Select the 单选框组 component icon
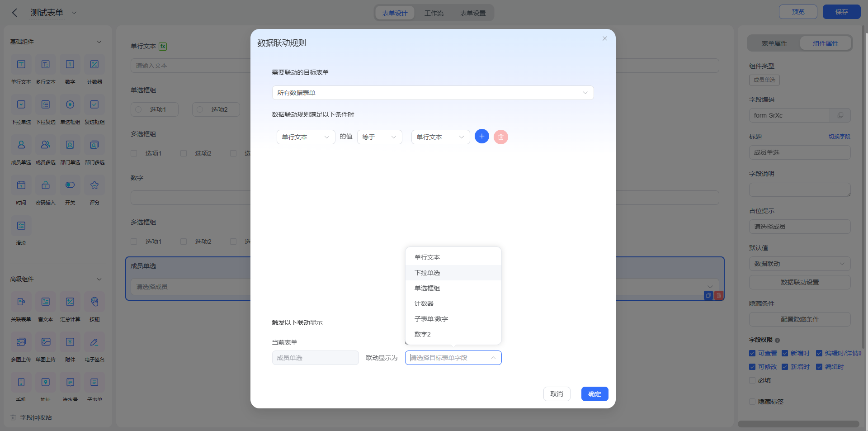868x431 pixels. point(70,104)
